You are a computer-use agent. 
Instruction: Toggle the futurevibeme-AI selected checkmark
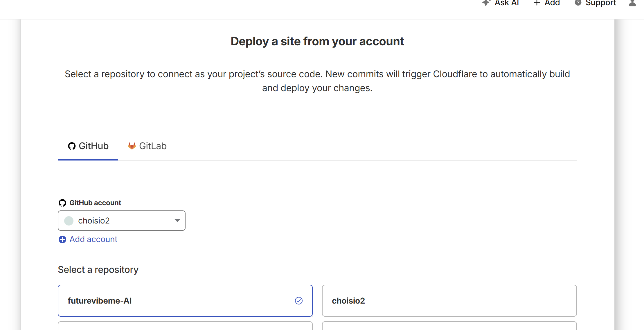(299, 301)
